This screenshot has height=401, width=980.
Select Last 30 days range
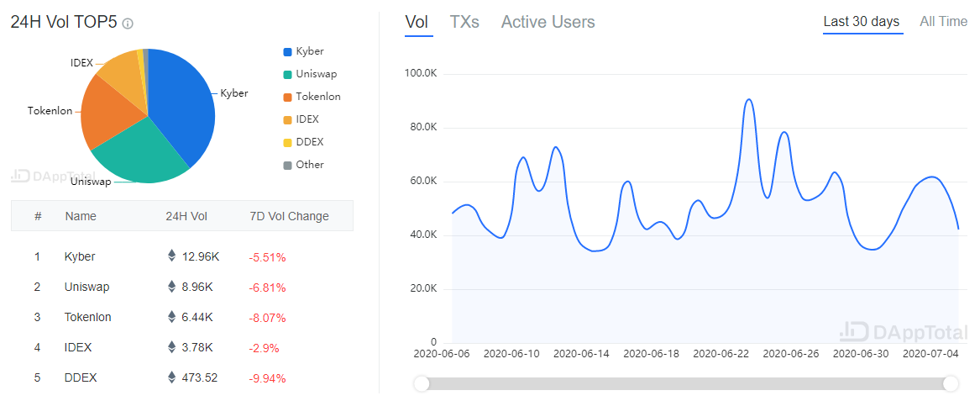(862, 21)
